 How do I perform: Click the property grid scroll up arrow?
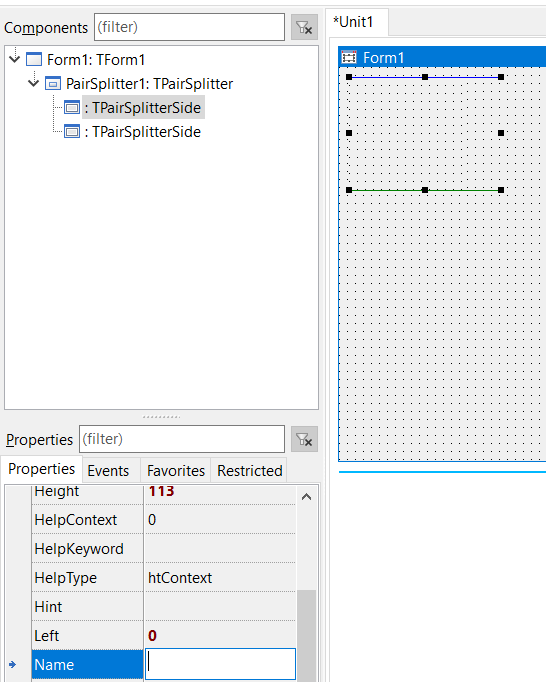click(x=306, y=496)
